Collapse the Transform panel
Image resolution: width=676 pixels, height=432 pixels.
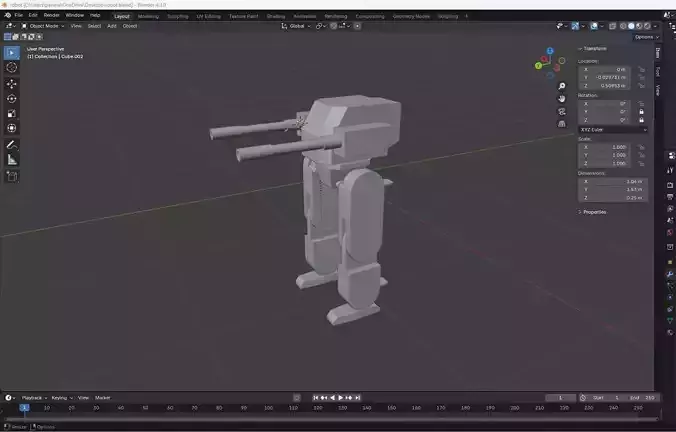click(x=593, y=49)
